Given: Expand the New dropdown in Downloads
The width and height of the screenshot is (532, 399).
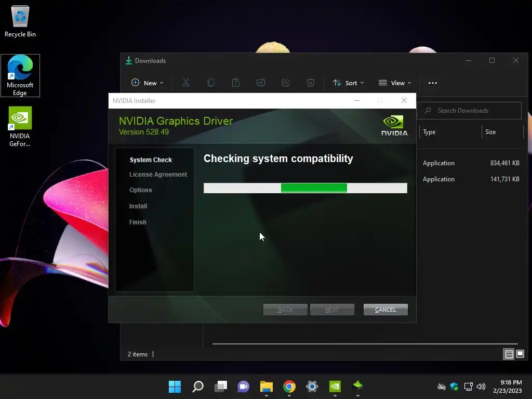Looking at the screenshot, I should click(x=147, y=83).
